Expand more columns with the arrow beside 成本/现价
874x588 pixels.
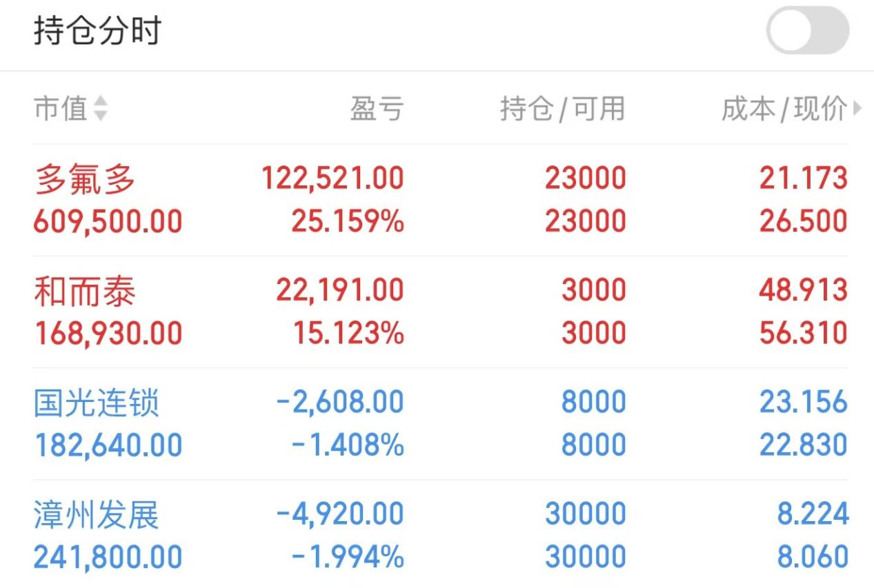pos(857,108)
